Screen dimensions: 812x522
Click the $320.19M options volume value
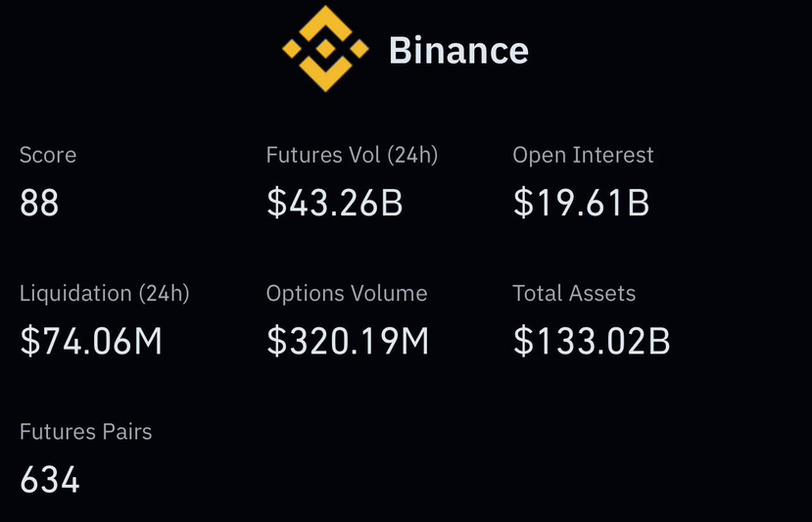[348, 341]
